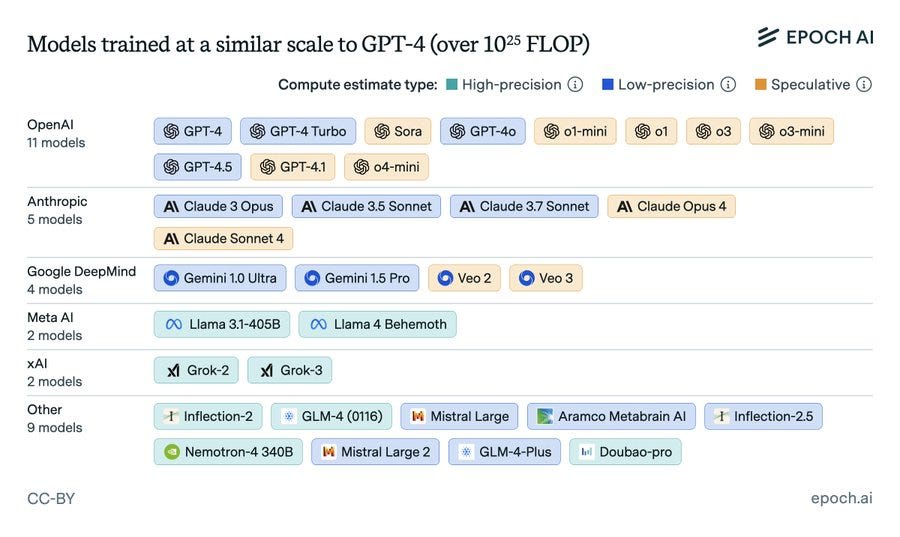This screenshot has height=537, width=900.
Task: Click the Google DeepMind row label
Action: 81,271
